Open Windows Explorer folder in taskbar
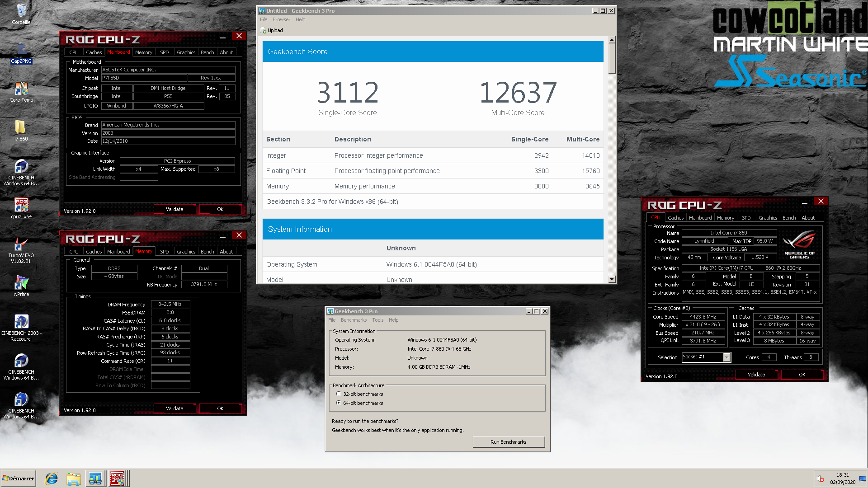 [73, 479]
